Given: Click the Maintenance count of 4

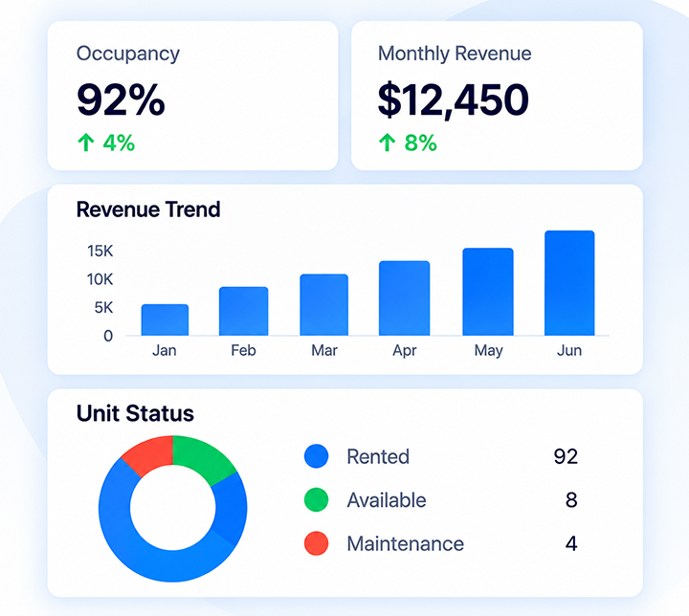Looking at the screenshot, I should click(571, 543).
